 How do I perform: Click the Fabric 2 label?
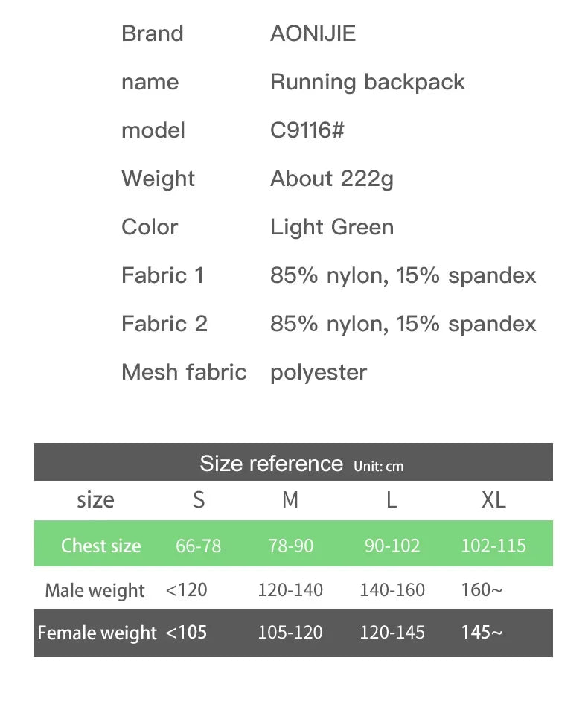pos(164,324)
